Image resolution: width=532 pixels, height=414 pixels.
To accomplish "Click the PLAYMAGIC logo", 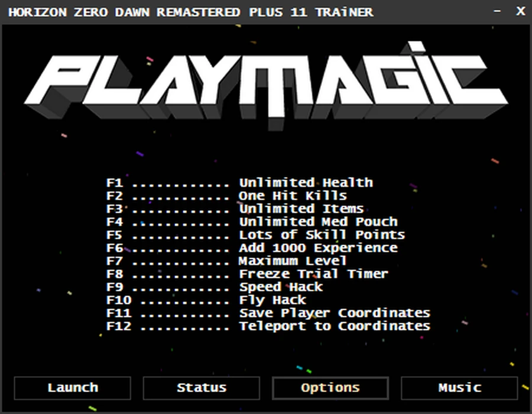I will 266,86.
